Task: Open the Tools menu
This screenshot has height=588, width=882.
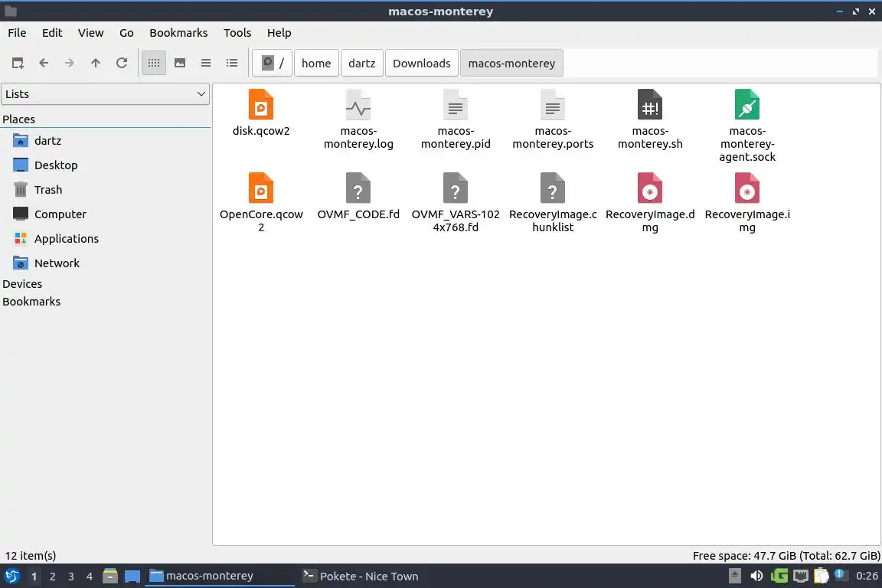Action: (237, 33)
